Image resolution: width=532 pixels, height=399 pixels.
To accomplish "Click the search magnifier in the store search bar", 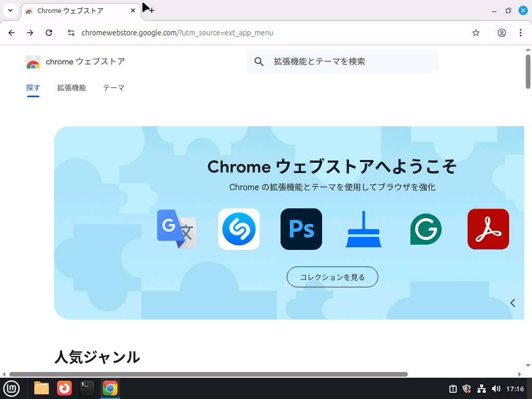I will 259,61.
